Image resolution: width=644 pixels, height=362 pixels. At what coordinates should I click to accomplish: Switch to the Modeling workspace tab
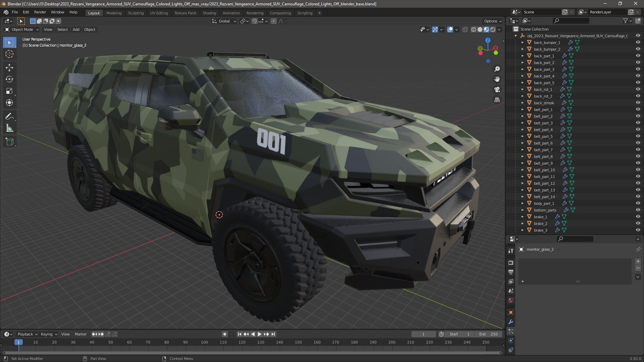coord(114,13)
